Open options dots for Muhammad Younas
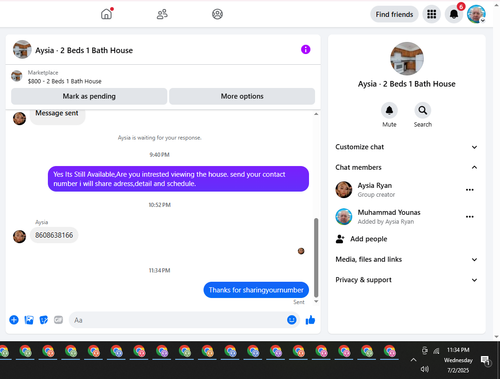The height and width of the screenshot is (379, 500). click(x=470, y=217)
